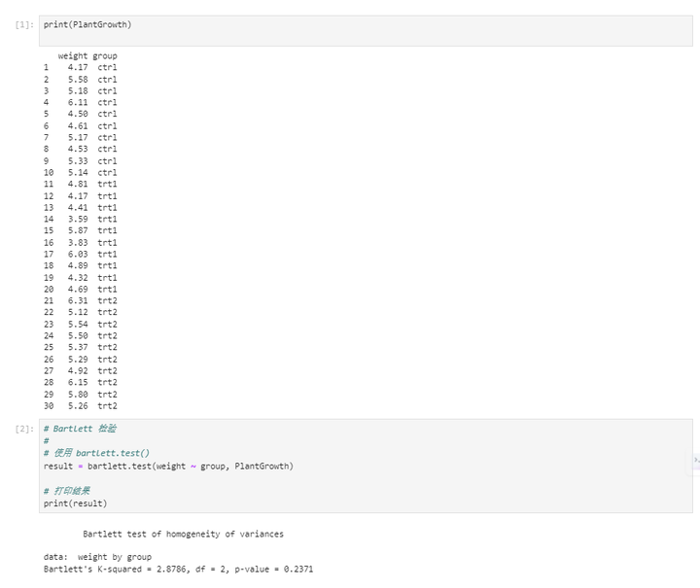The height and width of the screenshot is (588, 700).
Task: Click the Bartlett's K-squared result line
Action: point(178,569)
